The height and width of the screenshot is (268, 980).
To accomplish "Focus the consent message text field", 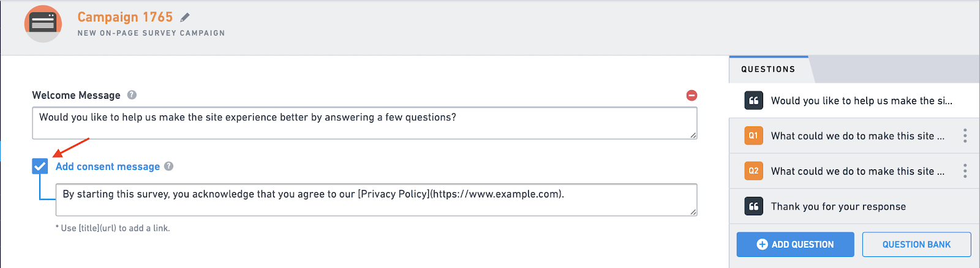I will [376, 200].
